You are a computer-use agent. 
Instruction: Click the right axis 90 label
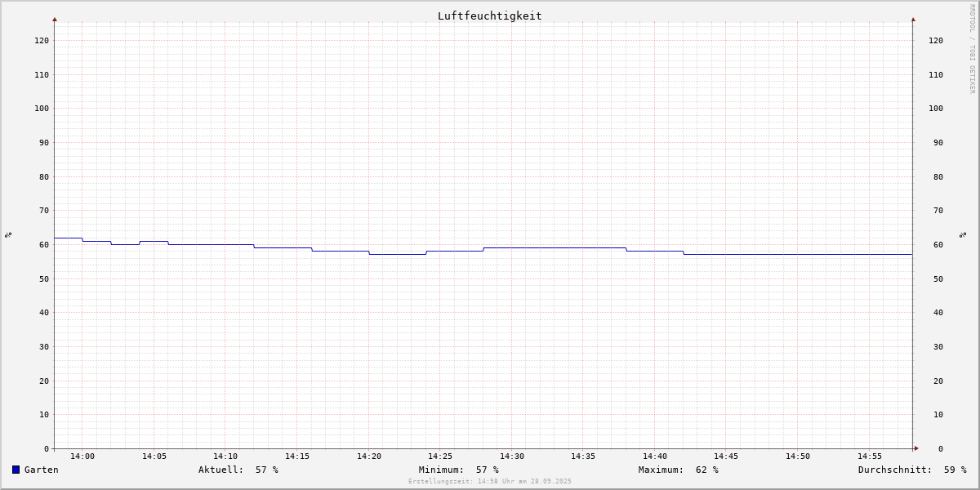(x=938, y=142)
